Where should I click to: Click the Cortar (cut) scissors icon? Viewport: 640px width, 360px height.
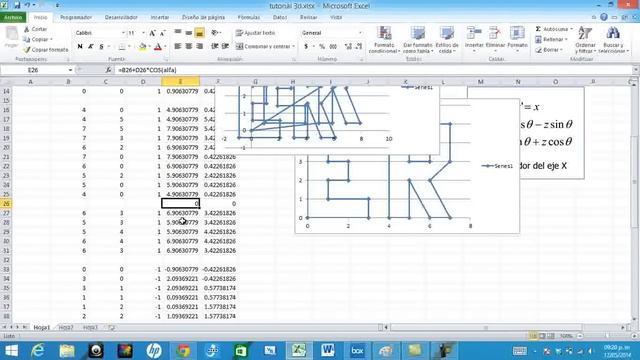coord(27,29)
